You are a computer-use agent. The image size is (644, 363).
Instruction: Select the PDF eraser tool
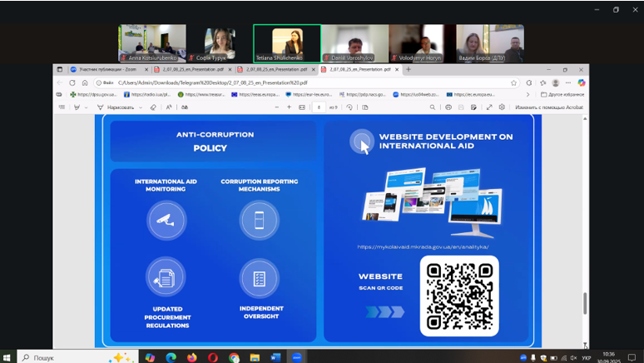tap(153, 107)
